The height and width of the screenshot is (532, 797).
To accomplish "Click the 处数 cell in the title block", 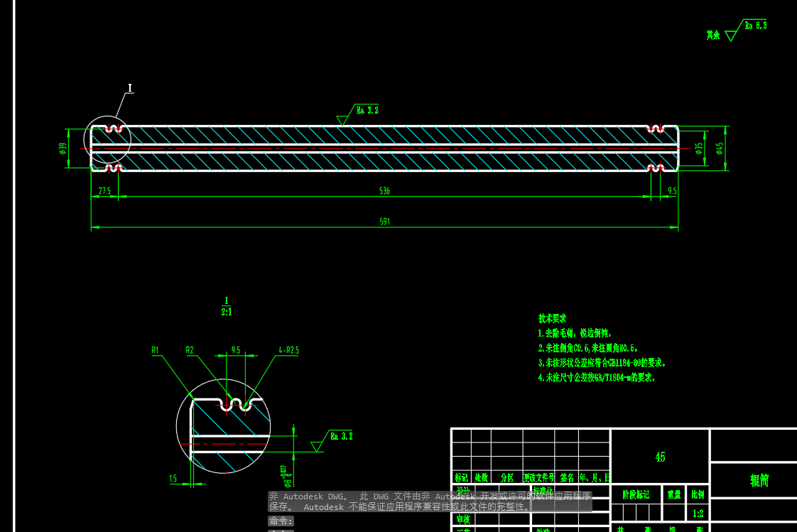I will click(x=482, y=477).
